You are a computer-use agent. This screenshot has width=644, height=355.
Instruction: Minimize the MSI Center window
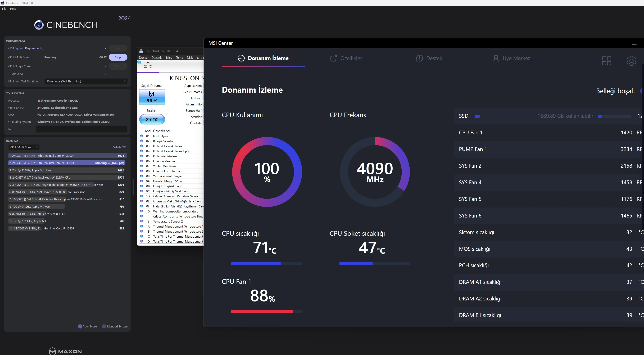[634, 45]
